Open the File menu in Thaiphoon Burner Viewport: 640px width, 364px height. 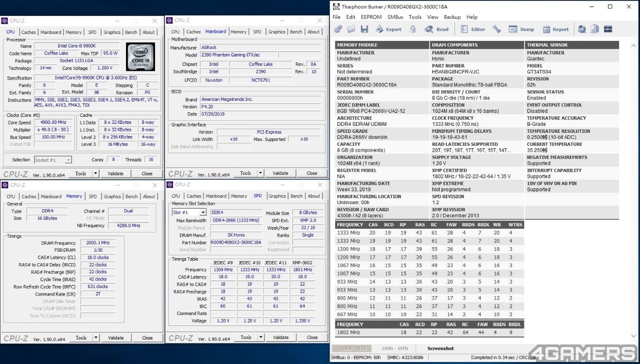336,17
